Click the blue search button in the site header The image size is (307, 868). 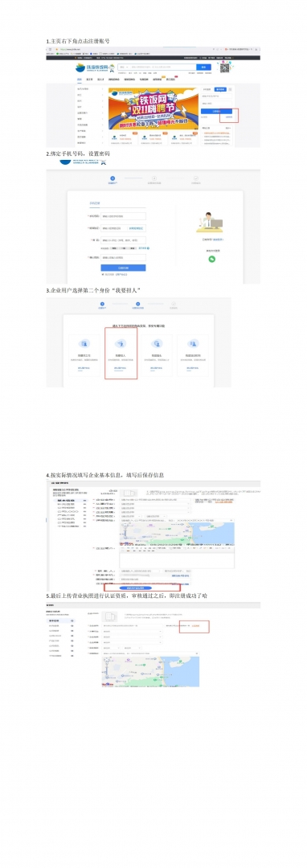point(203,67)
